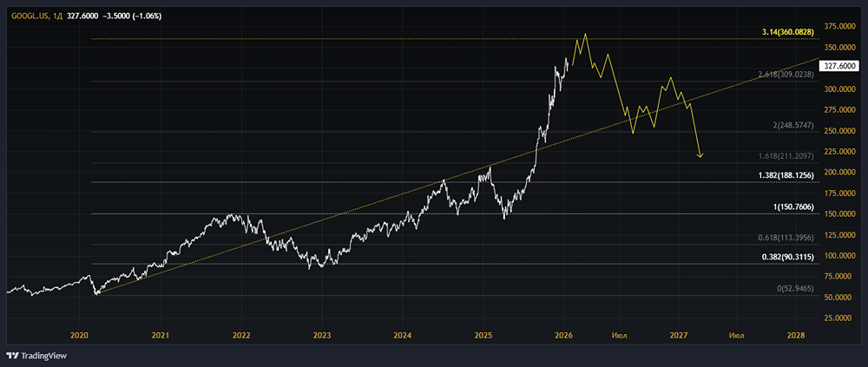Click the 2020 label on time axis
The width and height of the screenshot is (868, 367).
pos(80,336)
